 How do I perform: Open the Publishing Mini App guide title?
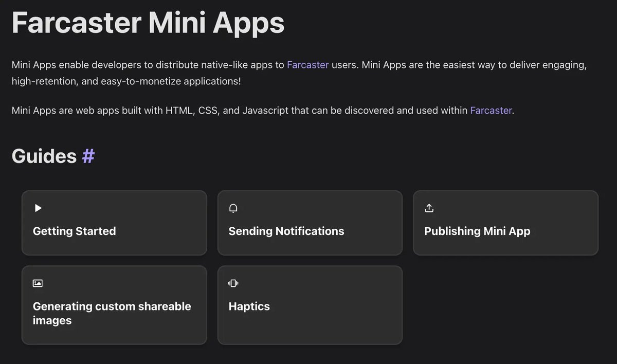477,231
